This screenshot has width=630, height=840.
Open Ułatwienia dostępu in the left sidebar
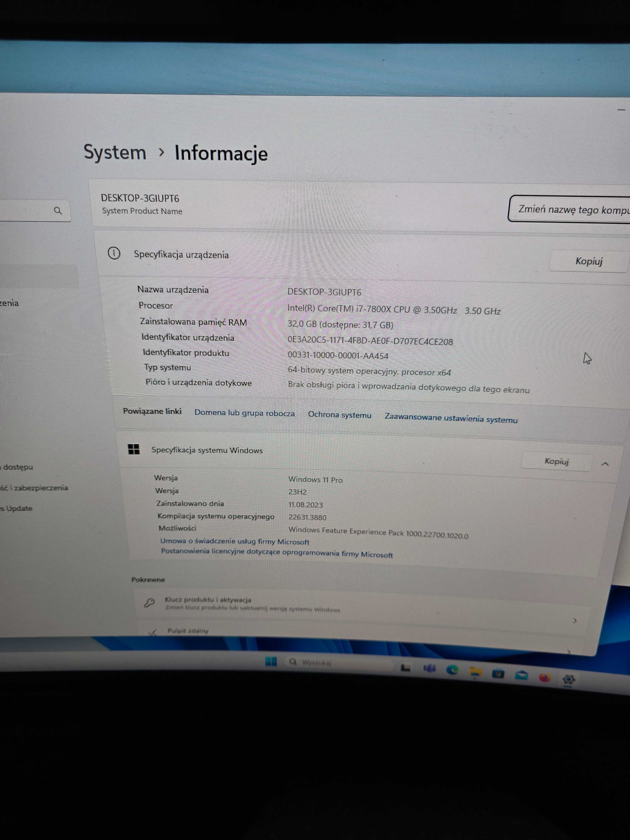[x=17, y=467]
